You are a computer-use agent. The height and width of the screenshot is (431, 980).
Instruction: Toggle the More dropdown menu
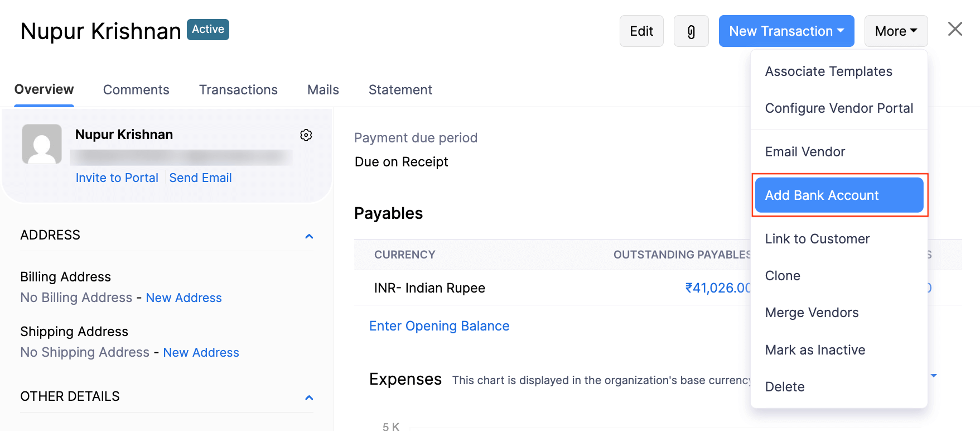(896, 31)
